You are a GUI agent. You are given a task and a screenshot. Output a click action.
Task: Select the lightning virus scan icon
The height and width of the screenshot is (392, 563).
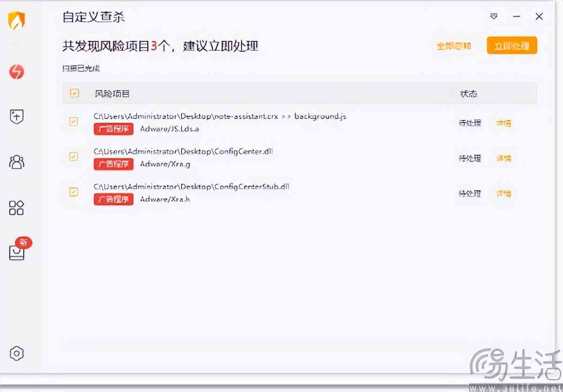tap(17, 72)
